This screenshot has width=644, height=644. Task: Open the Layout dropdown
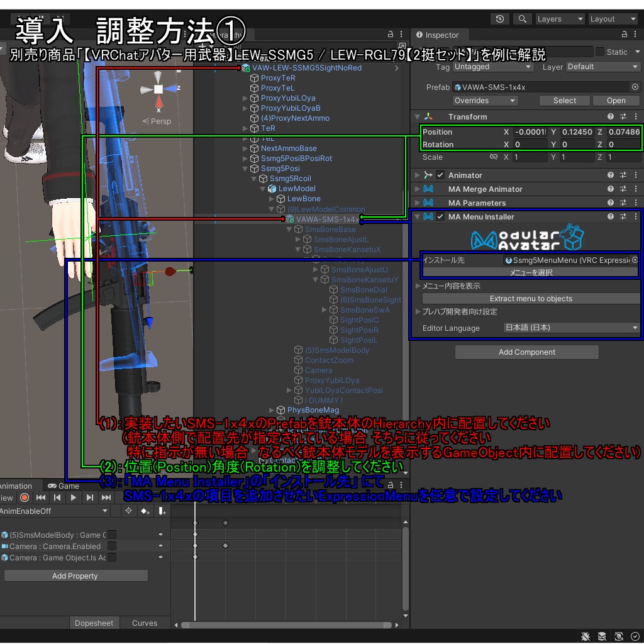(613, 19)
